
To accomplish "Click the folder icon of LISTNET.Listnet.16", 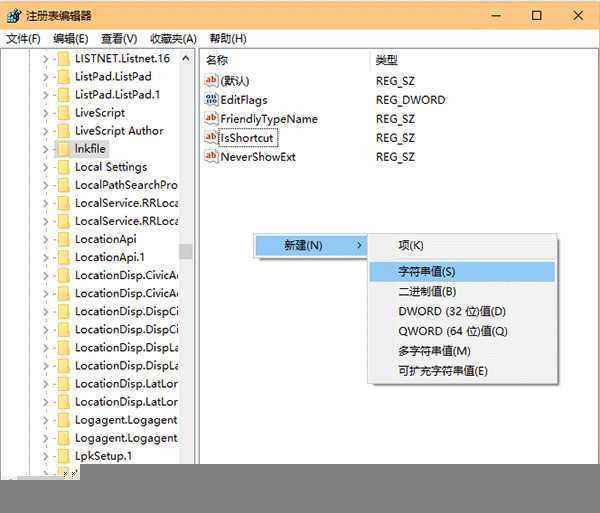I will [x=63, y=59].
